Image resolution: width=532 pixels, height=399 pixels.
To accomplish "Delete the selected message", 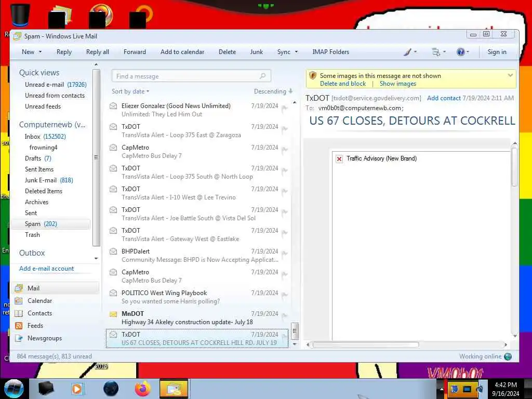I will click(x=227, y=52).
